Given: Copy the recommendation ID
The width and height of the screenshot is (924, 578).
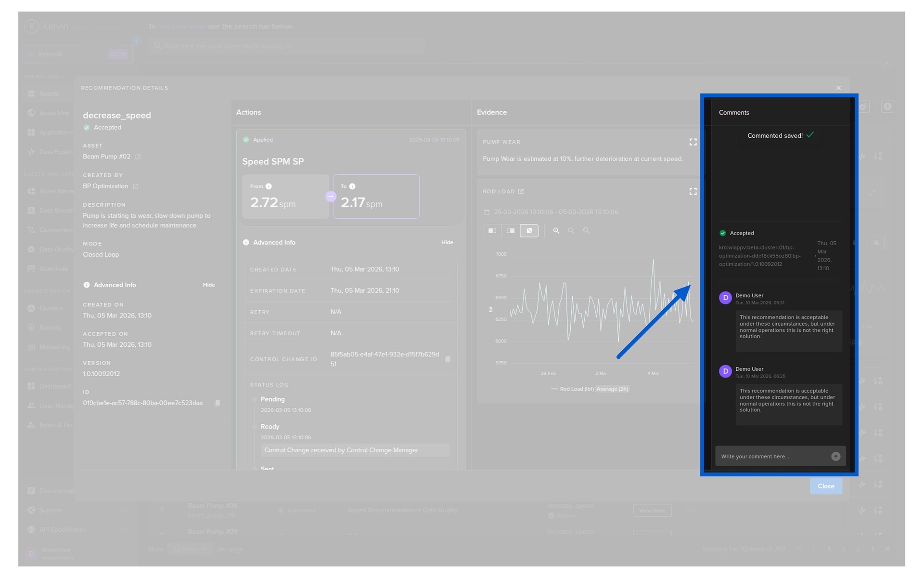Looking at the screenshot, I should (217, 403).
